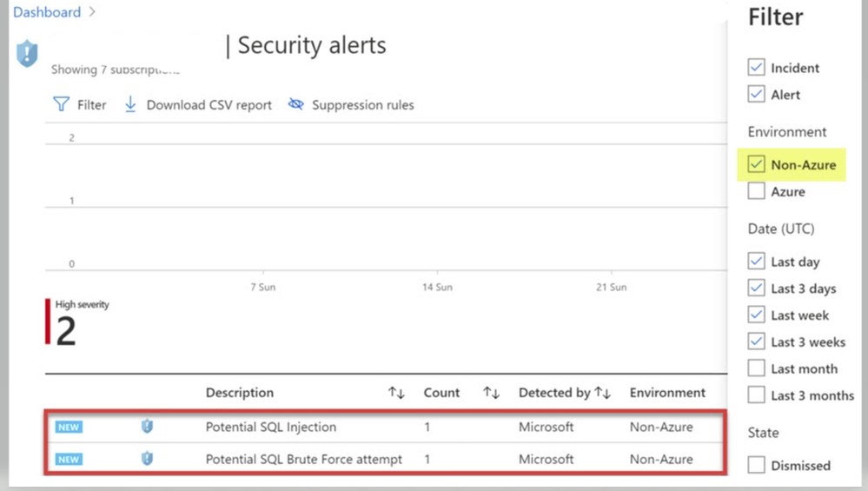Toggle the Last week checkbox
This screenshot has height=491, width=868.
pos(756,315)
